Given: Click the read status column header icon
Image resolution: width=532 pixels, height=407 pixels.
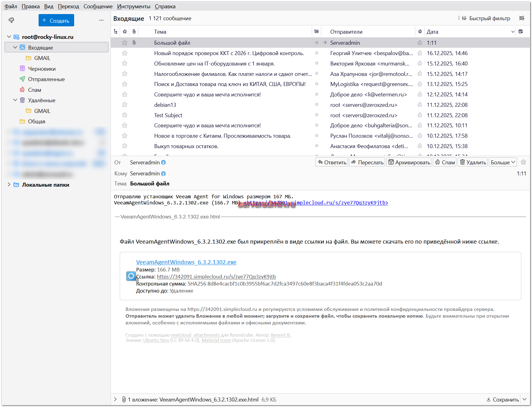Looking at the screenshot, I should [316, 32].
